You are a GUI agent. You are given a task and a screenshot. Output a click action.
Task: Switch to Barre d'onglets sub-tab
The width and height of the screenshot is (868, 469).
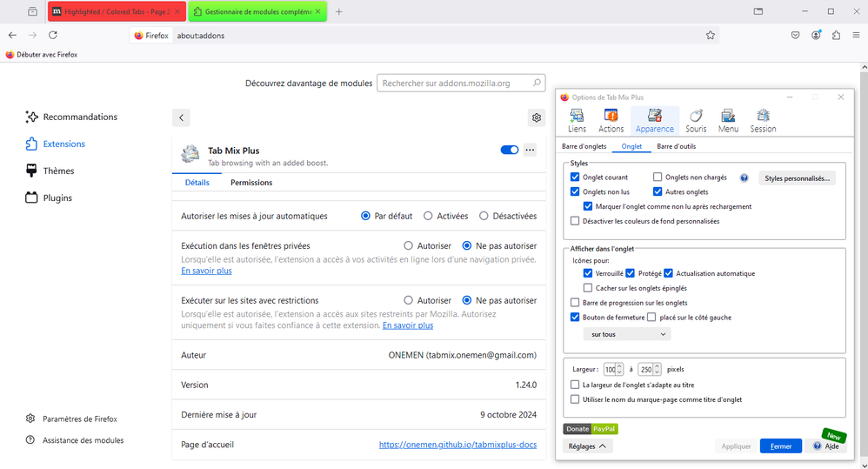584,146
